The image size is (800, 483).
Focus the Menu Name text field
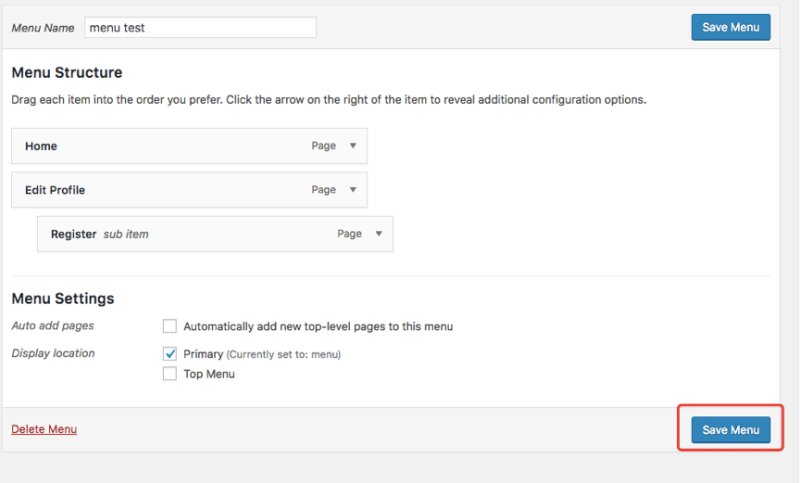point(200,27)
